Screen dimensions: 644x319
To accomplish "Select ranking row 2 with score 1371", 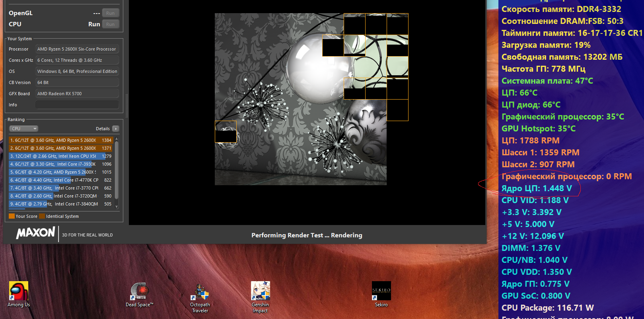I will click(x=61, y=148).
